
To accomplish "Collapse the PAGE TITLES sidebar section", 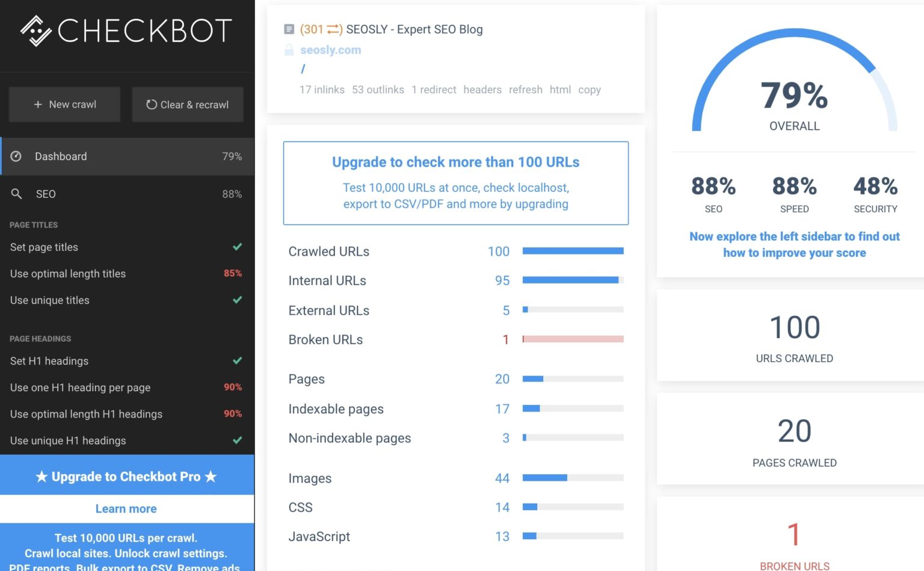I will coord(33,224).
